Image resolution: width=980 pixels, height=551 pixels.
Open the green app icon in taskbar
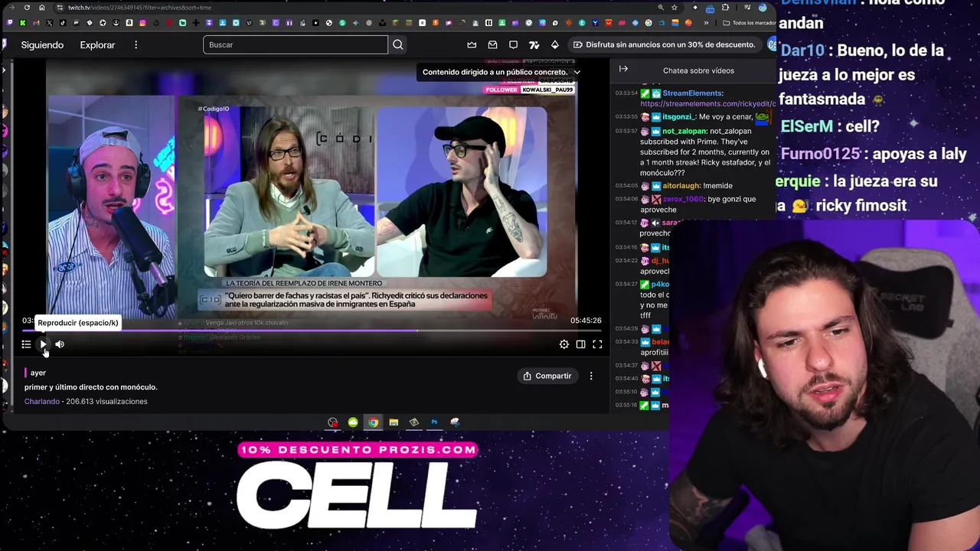pyautogui.click(x=353, y=422)
